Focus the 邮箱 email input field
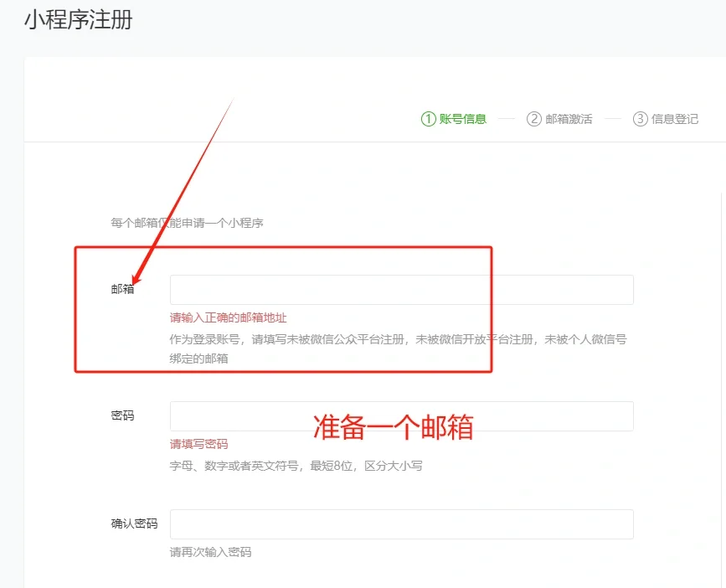Viewport: 726px width, 588px height. [401, 290]
